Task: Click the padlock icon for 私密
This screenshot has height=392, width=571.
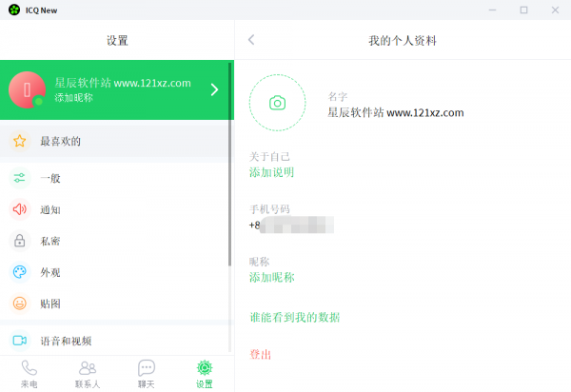Action: pyautogui.click(x=20, y=241)
